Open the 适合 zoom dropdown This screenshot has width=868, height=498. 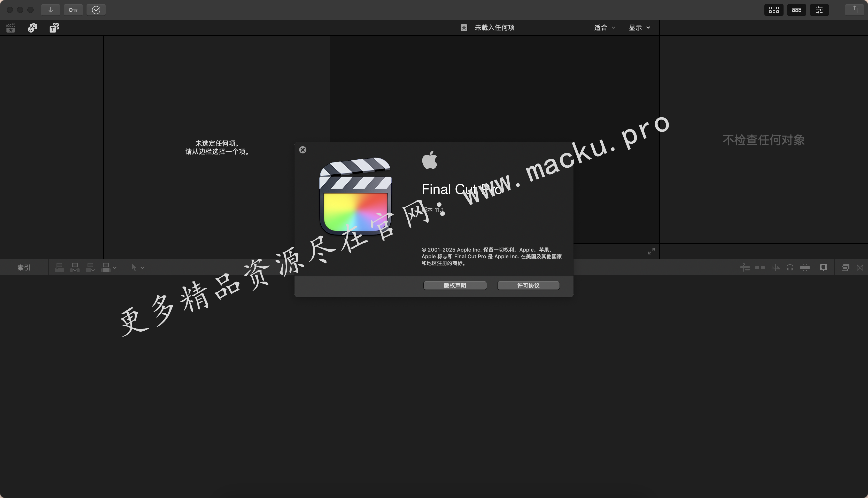[x=604, y=28]
